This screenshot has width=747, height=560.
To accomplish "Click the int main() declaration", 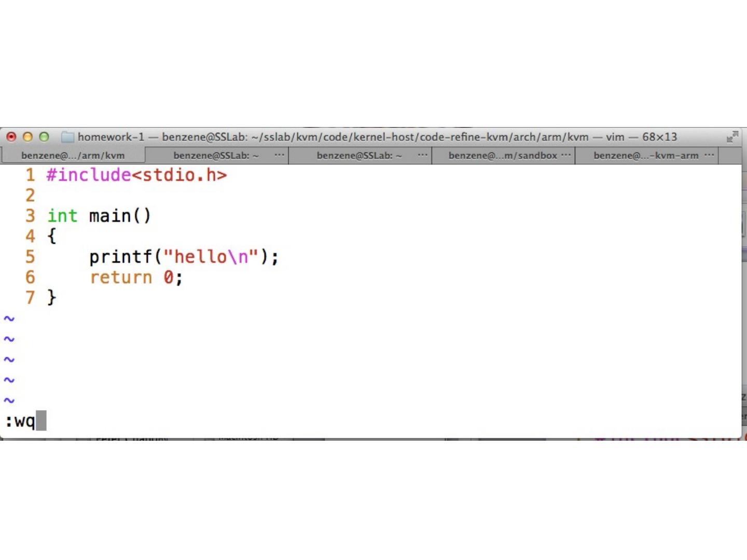I will pyautogui.click(x=99, y=216).
